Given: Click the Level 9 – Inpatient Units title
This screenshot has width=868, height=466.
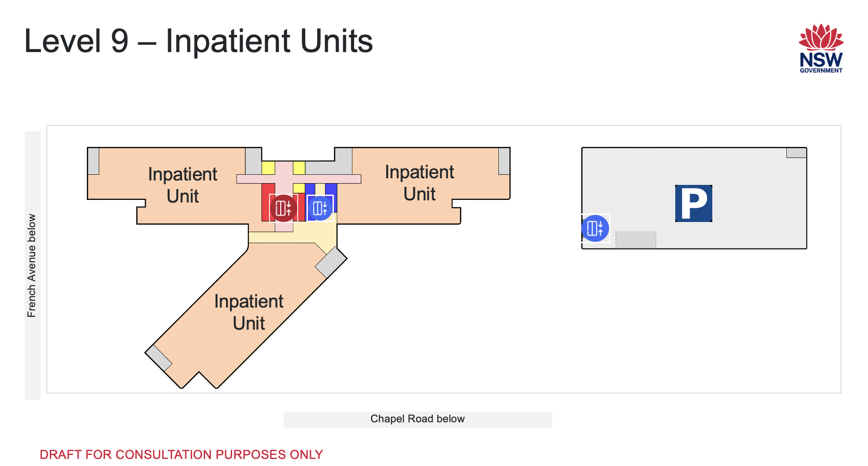Looking at the screenshot, I should click(198, 41).
